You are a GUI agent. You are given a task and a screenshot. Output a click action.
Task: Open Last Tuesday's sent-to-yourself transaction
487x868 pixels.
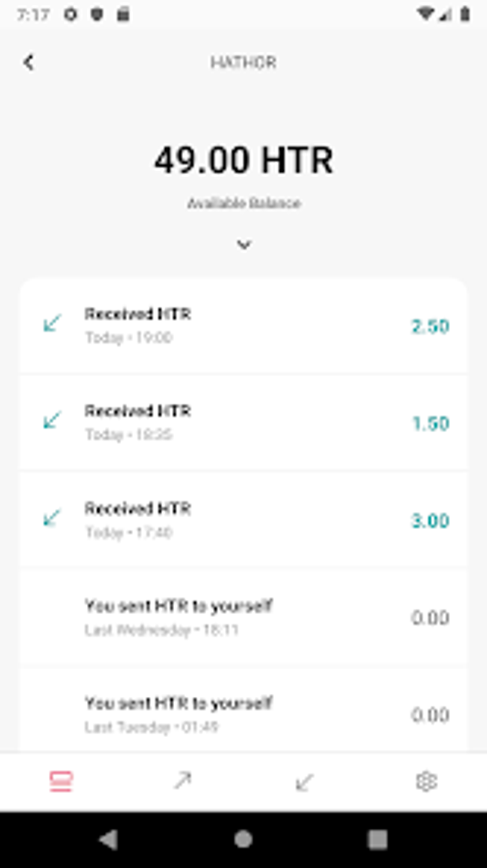click(243, 714)
